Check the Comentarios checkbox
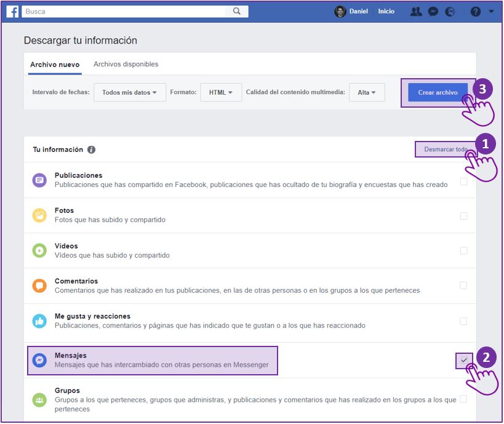504x424 pixels. tap(463, 285)
